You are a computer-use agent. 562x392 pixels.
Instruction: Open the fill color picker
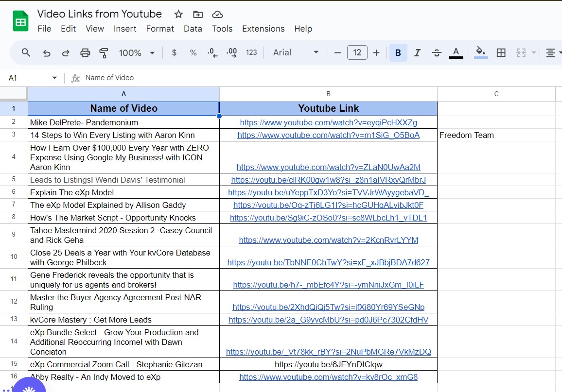tap(481, 52)
